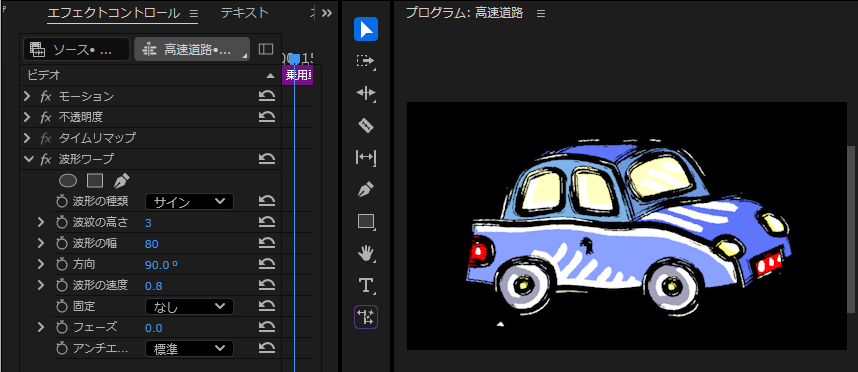Select the Selection tool arrow
Viewport: 858px width, 372px height.
click(366, 29)
